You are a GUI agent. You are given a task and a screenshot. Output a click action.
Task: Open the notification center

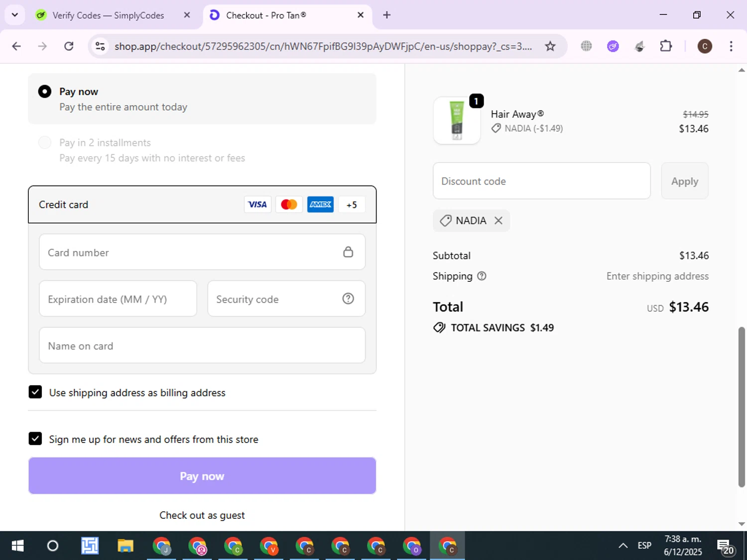tap(726, 547)
